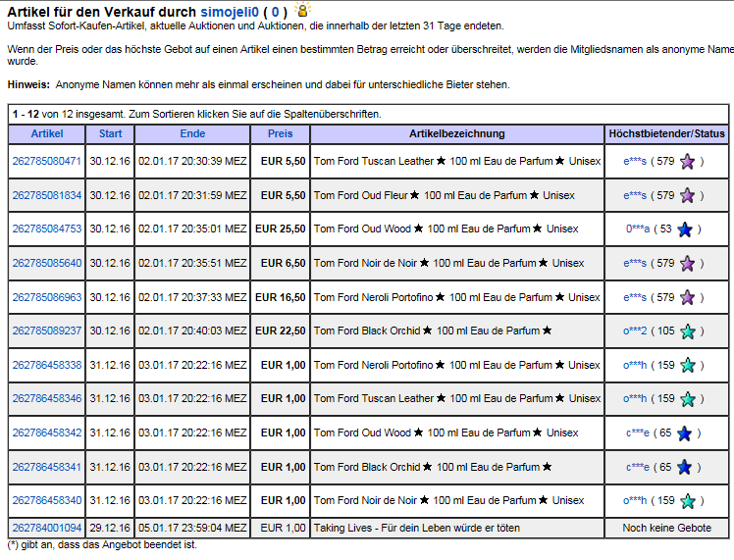
Task: Open item number 262785080471
Action: click(47, 162)
